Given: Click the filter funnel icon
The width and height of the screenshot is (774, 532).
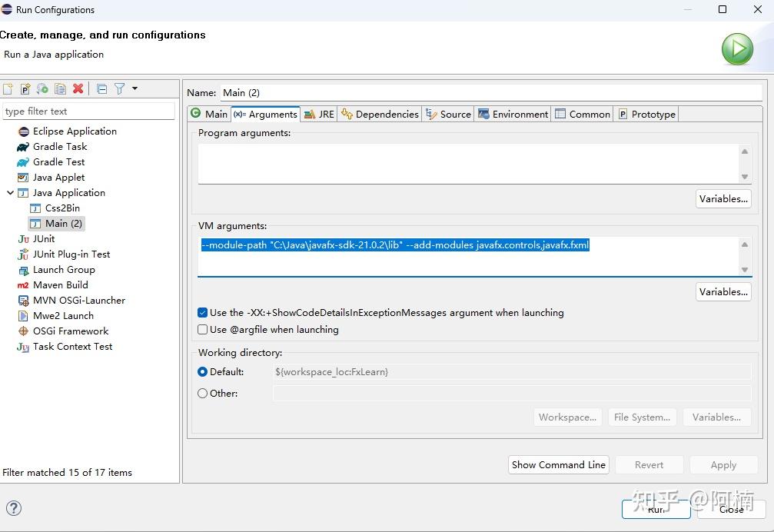Looking at the screenshot, I should coord(120,89).
